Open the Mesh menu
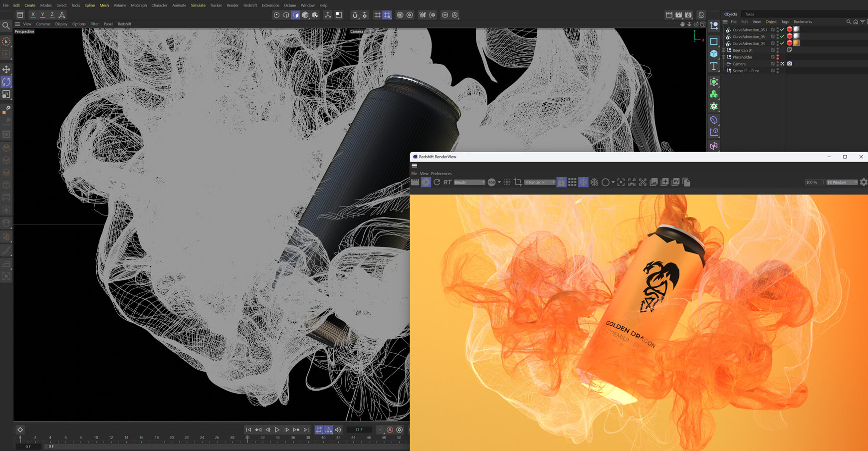Image resolution: width=868 pixels, height=451 pixels. tap(104, 5)
